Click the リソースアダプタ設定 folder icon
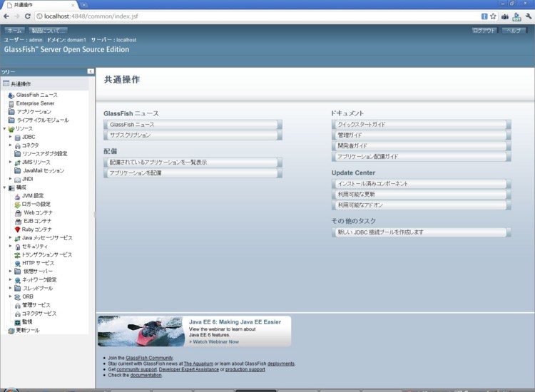The image size is (535, 392). (17, 154)
